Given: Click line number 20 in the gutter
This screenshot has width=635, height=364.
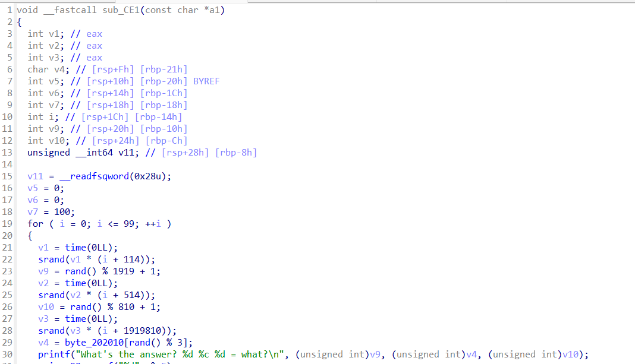Looking at the screenshot, I should coord(7,235).
